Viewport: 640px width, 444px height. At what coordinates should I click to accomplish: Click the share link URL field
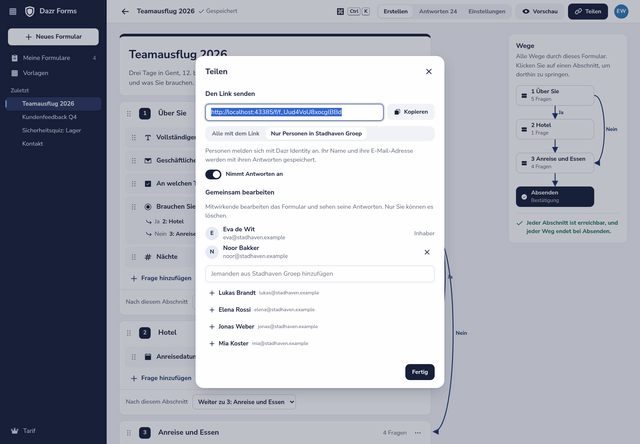(x=294, y=112)
